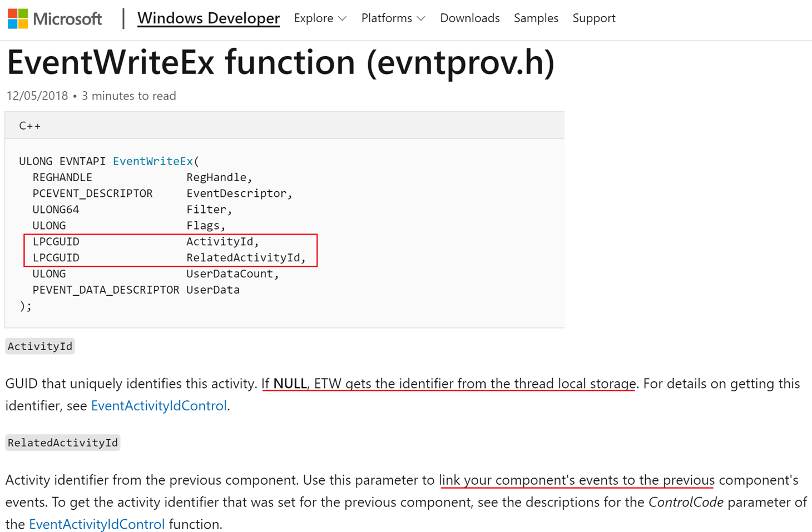Go to Windows Developer home

click(208, 18)
